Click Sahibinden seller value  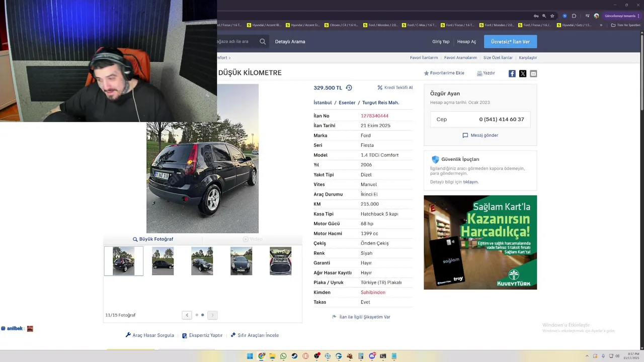tap(373, 293)
